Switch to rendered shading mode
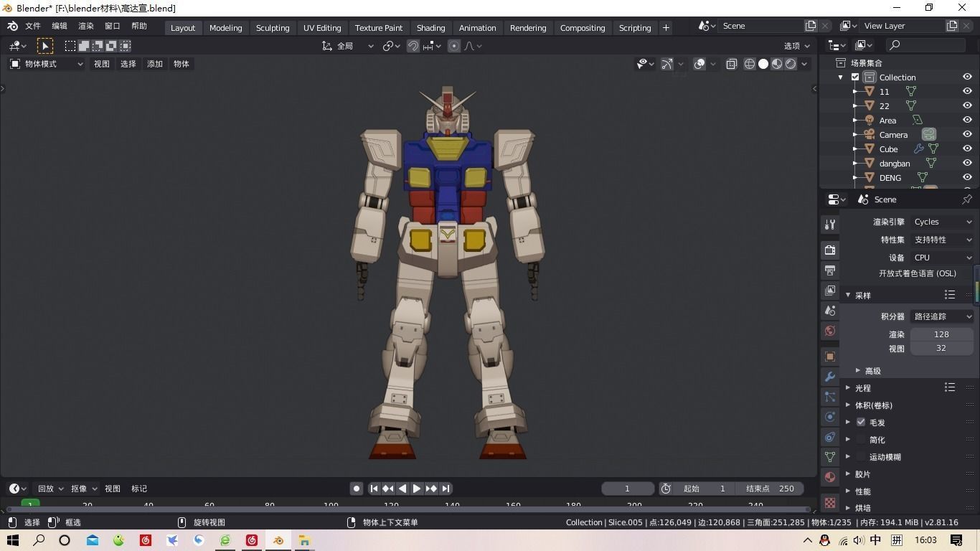Viewport: 980px width, 551px height. pyautogui.click(x=791, y=64)
